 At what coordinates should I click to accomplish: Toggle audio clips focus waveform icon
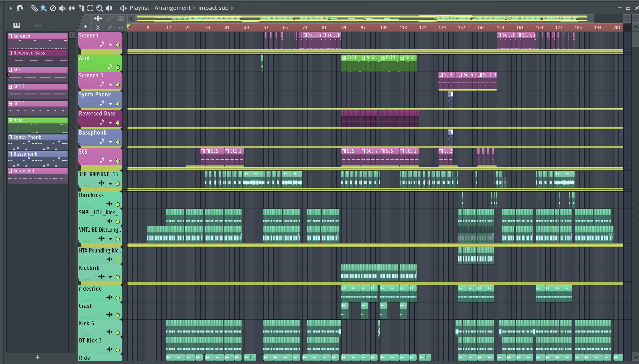98,18
